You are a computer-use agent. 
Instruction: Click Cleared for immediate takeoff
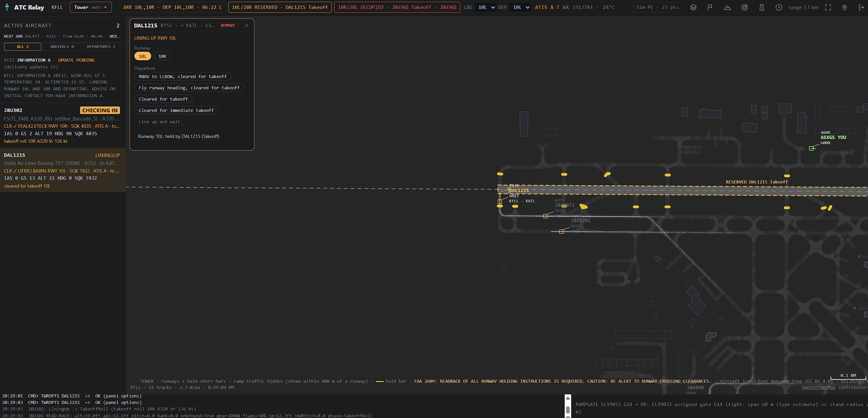tap(176, 110)
